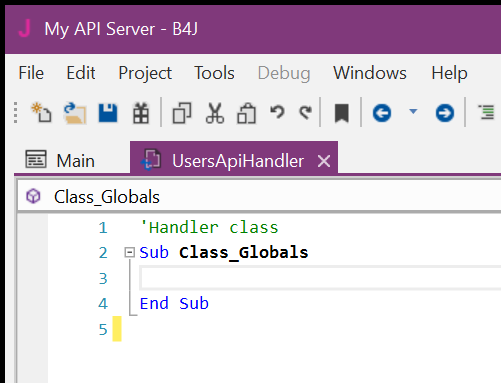The height and width of the screenshot is (383, 501).
Task: Collapse the Sub Class_Globals code fold
Action: click(x=129, y=252)
